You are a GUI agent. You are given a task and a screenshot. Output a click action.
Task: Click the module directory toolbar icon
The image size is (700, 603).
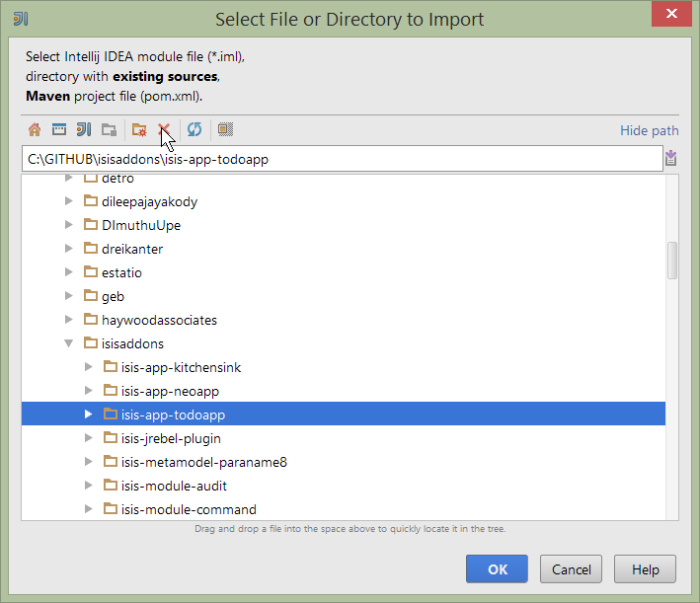pos(110,129)
